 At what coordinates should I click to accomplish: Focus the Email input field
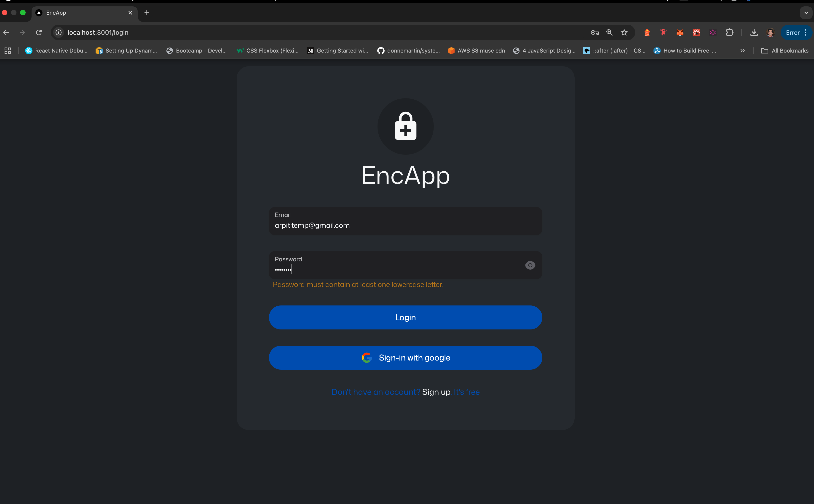[405, 225]
